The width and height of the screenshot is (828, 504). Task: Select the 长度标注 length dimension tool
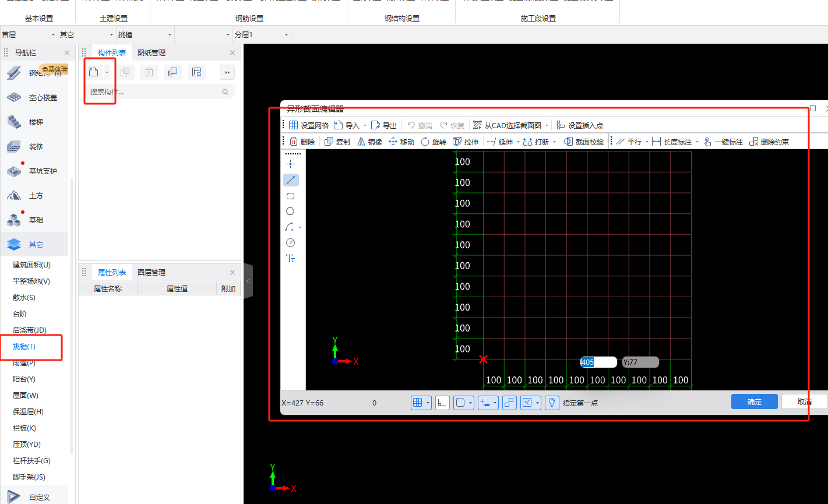[672, 142]
